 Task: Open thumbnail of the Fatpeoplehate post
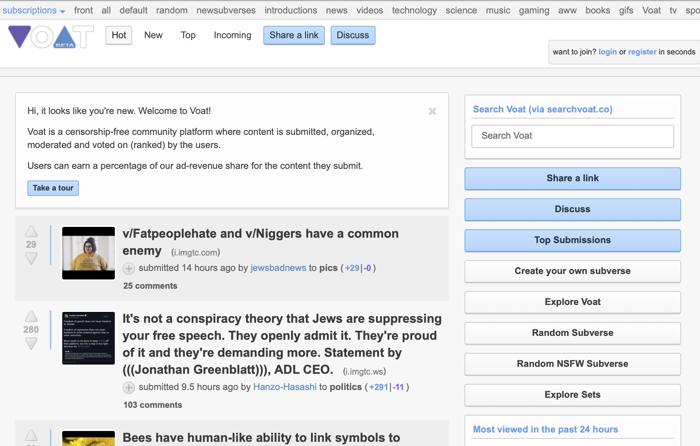[x=88, y=253]
